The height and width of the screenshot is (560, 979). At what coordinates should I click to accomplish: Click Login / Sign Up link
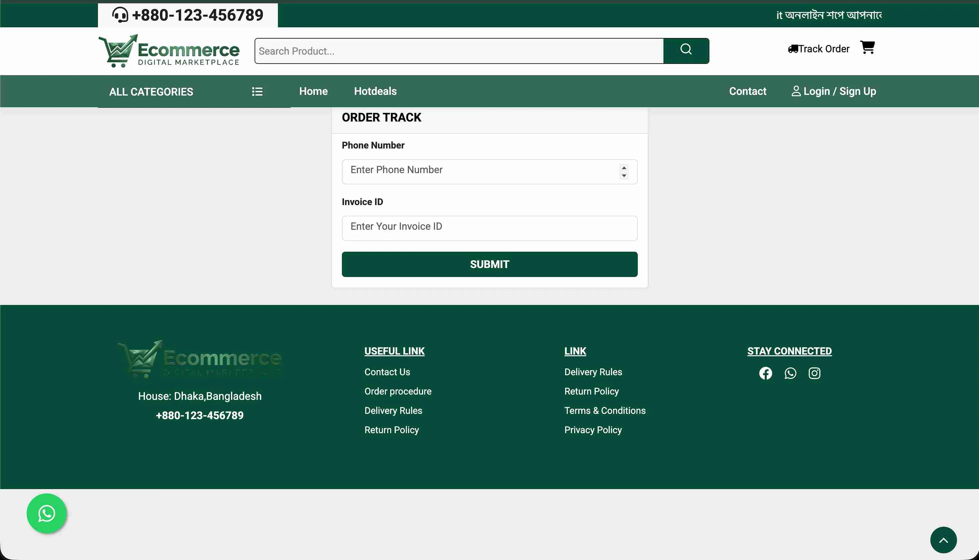[833, 91]
